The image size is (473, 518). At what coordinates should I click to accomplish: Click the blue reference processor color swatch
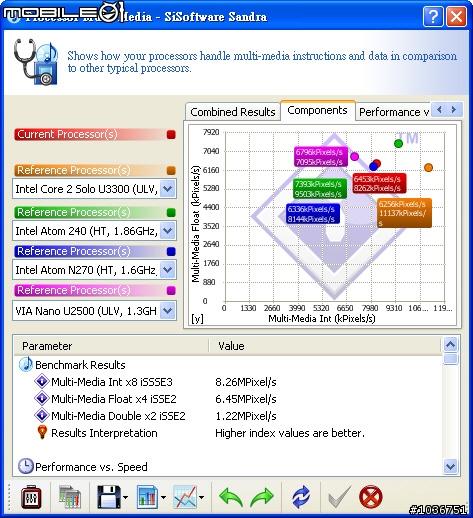pyautogui.click(x=171, y=252)
